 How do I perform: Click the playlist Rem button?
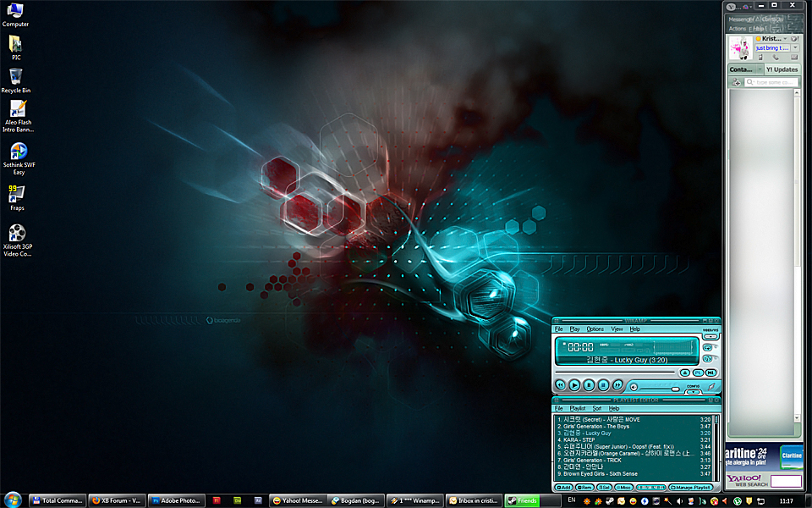coord(584,488)
